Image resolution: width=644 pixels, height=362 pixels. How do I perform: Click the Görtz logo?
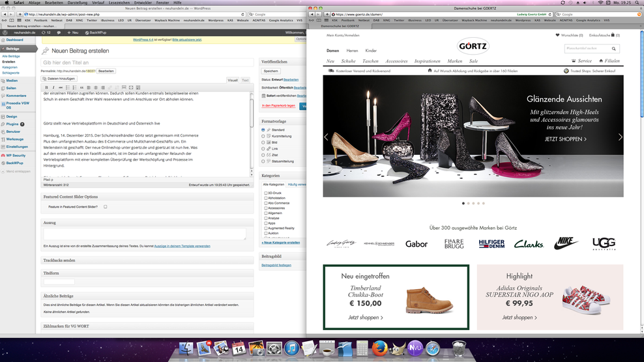coord(473,46)
